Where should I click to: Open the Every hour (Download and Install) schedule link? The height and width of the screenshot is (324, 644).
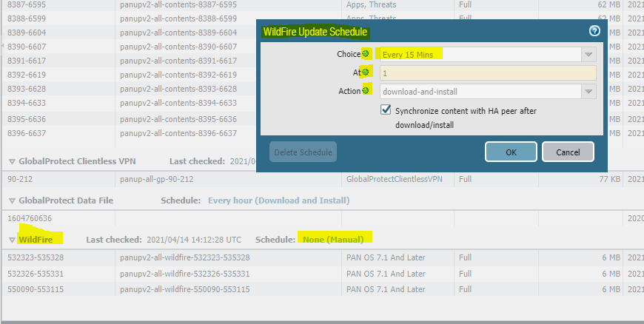[x=279, y=200]
